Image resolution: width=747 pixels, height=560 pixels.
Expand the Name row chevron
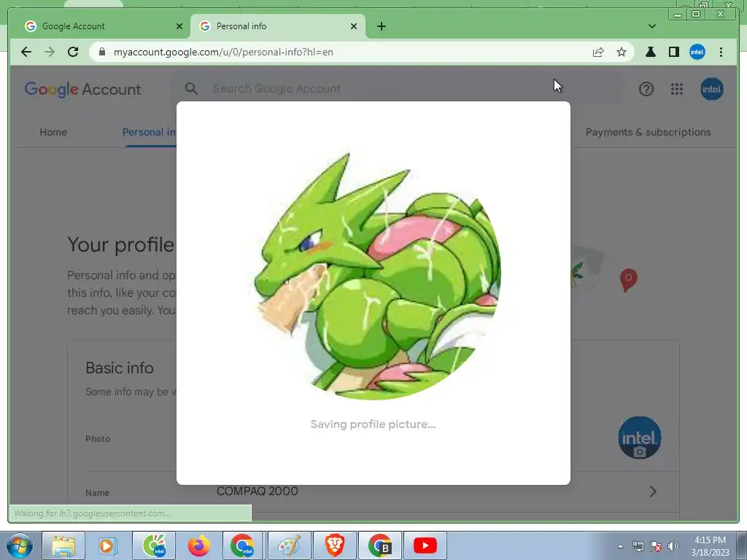[x=653, y=491]
